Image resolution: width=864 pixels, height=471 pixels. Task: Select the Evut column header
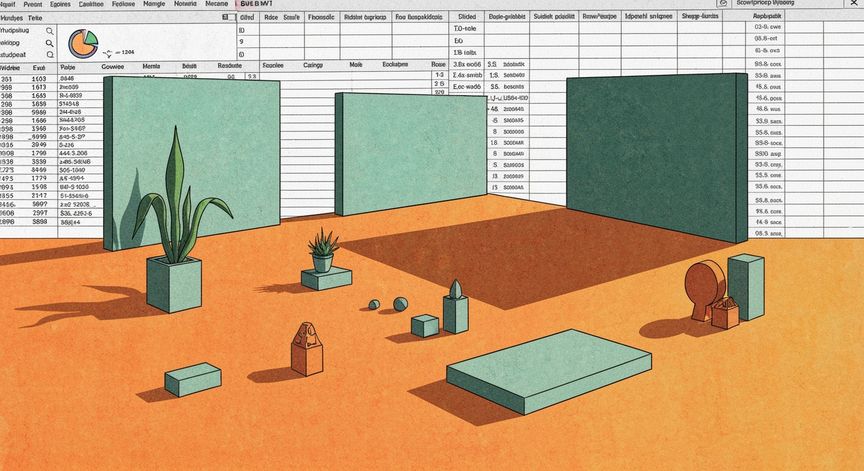point(39,68)
